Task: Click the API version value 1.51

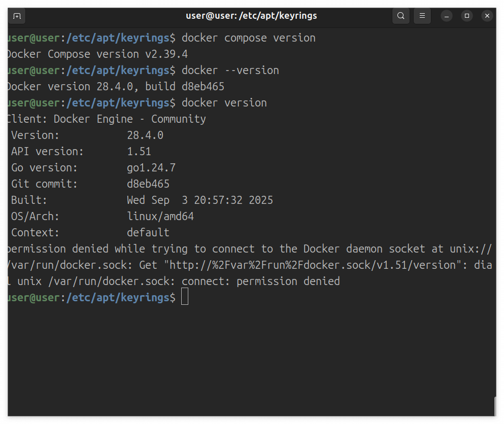Action: (139, 151)
